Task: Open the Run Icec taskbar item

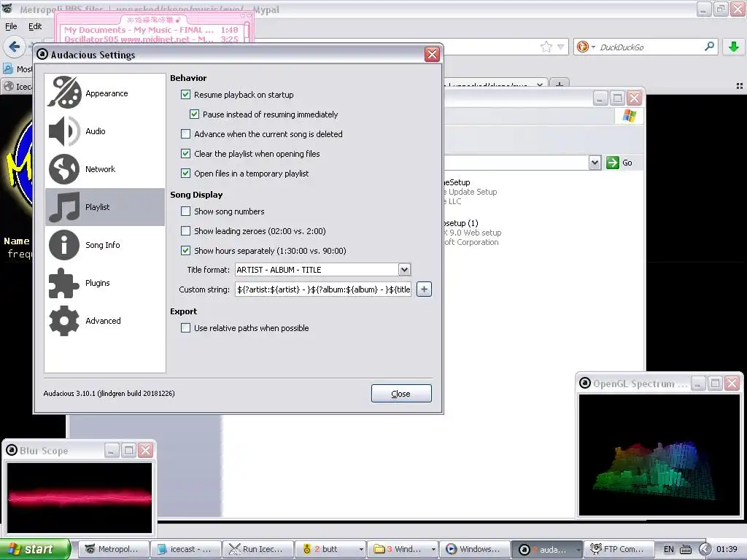Action: click(x=258, y=549)
